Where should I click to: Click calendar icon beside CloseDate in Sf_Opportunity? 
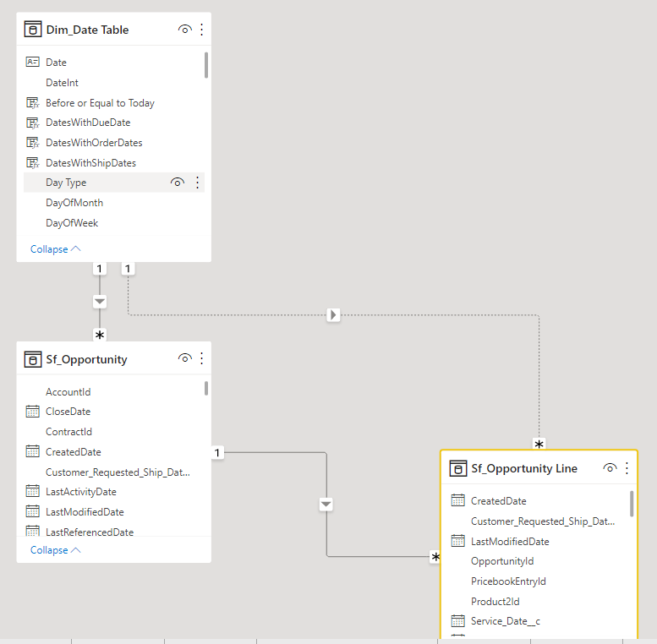tap(33, 412)
